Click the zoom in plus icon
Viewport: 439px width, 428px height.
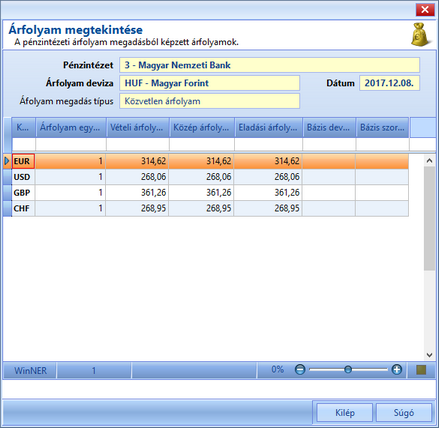click(397, 370)
